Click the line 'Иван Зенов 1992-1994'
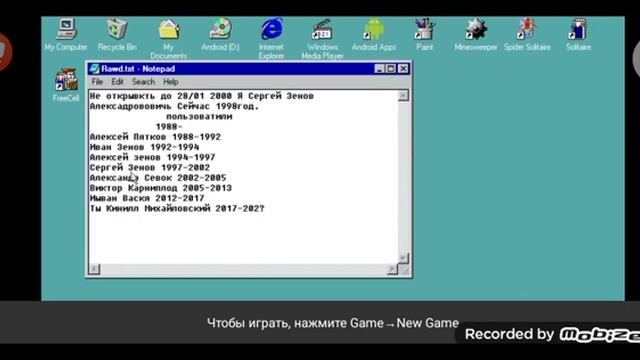This screenshot has width=640, height=360. pyautogui.click(x=144, y=147)
